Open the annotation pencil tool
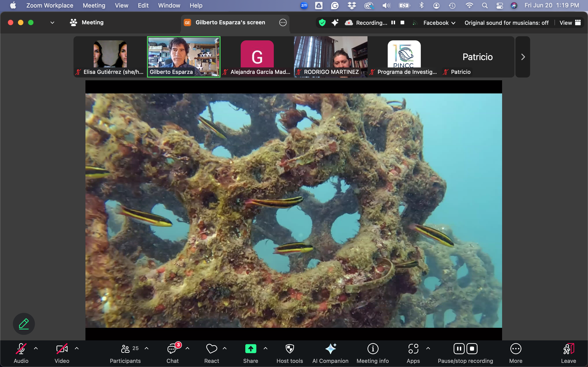Image resolution: width=588 pixels, height=367 pixels. [24, 324]
